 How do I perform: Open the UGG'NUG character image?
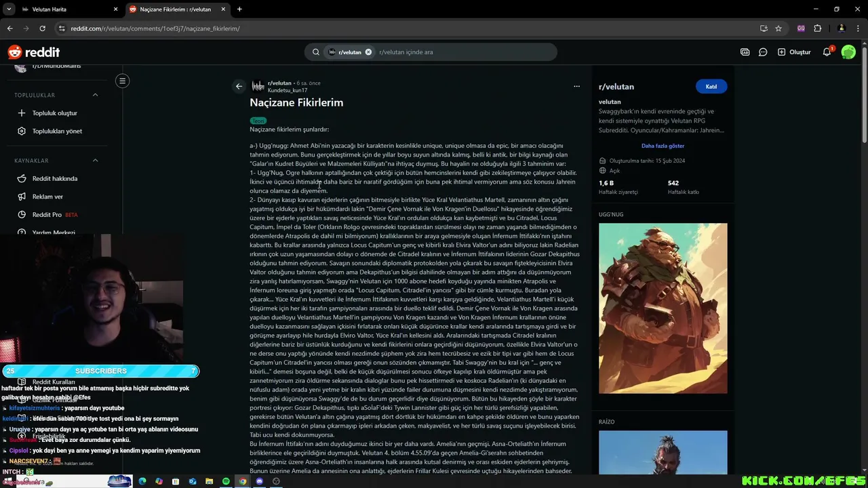point(663,308)
